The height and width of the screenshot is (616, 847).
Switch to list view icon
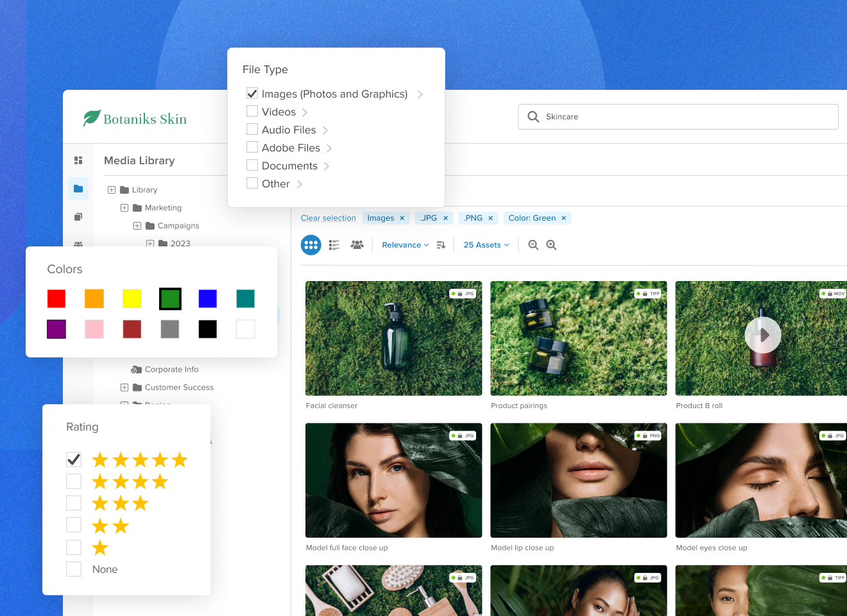334,245
